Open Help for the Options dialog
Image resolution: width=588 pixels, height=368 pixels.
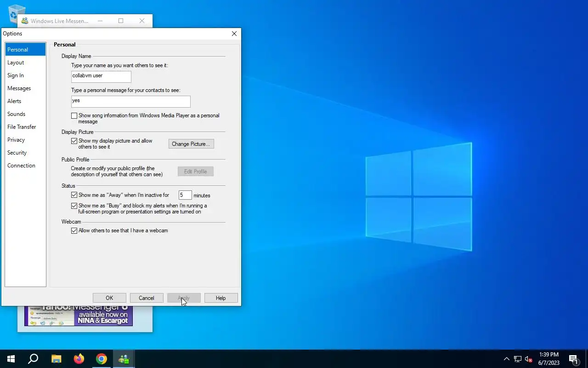(x=221, y=298)
